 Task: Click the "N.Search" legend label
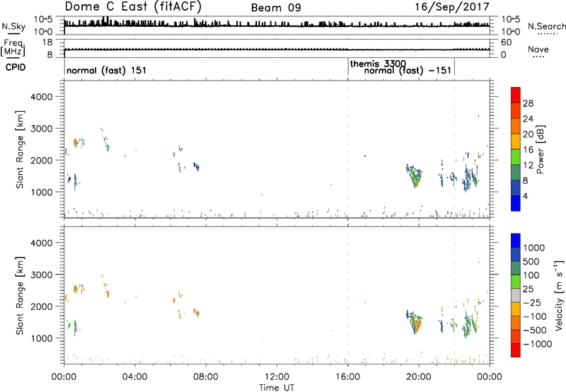pyautogui.click(x=546, y=26)
